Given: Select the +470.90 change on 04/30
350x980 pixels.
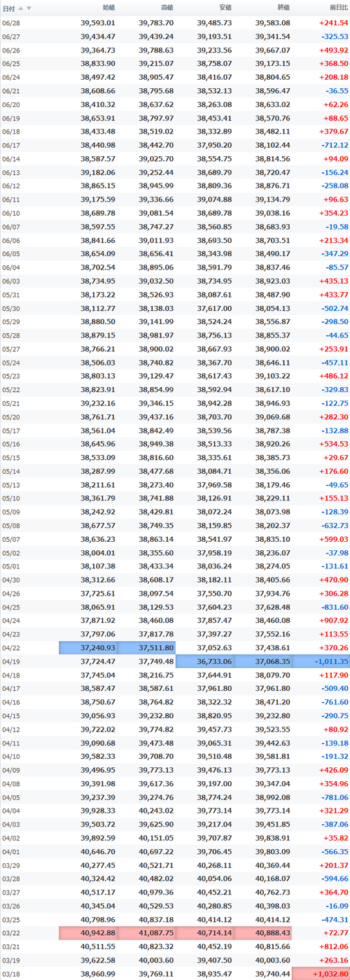Looking at the screenshot, I should [x=333, y=579].
